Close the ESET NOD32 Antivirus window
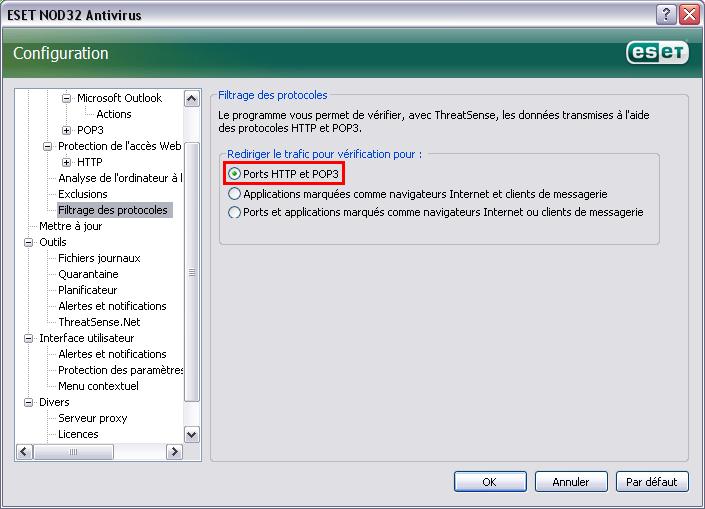Viewport: 705px width, 509px height. 690,14
